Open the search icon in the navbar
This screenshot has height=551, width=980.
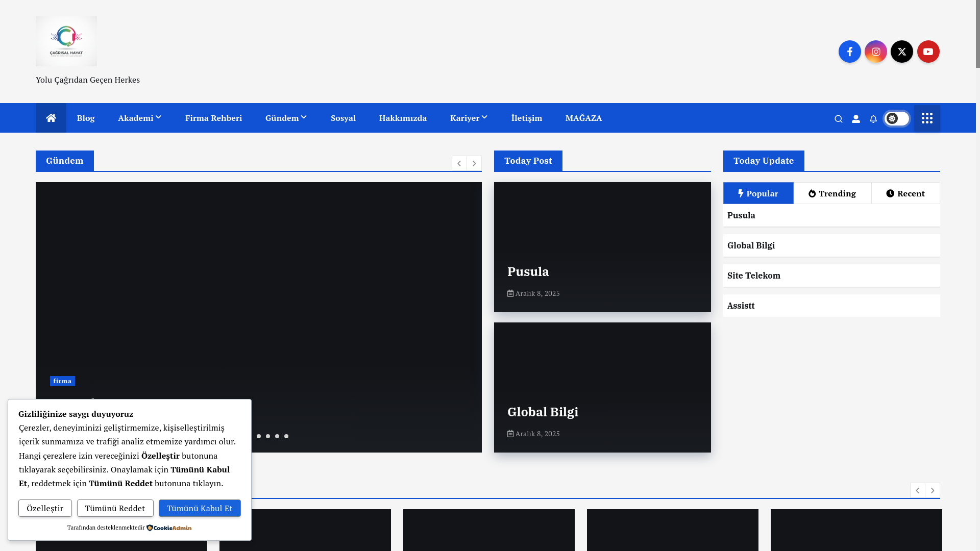point(839,119)
